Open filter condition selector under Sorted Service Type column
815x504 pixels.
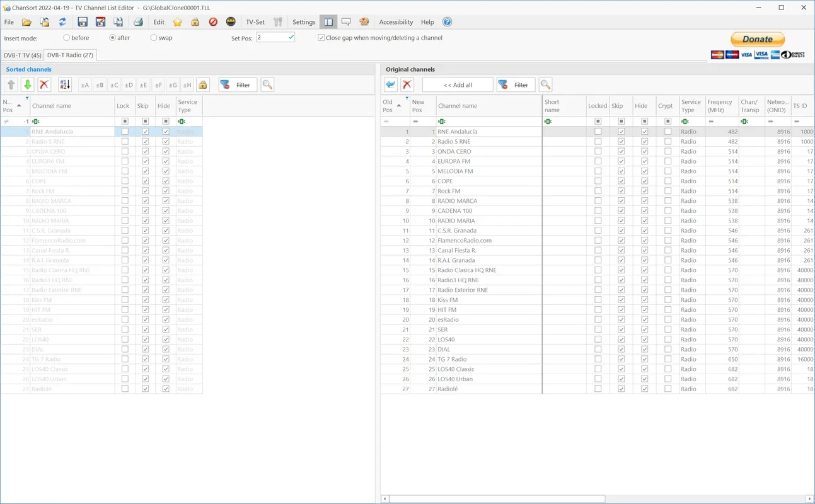(182, 121)
